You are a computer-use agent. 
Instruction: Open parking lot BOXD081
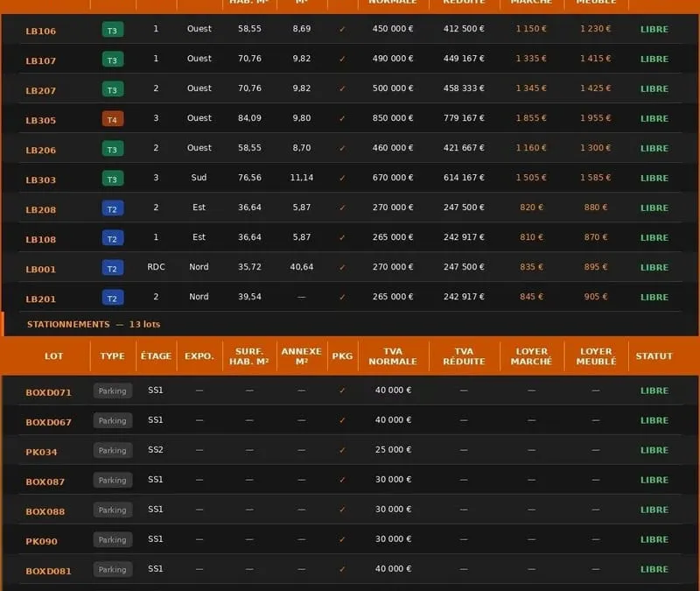[x=48, y=571]
